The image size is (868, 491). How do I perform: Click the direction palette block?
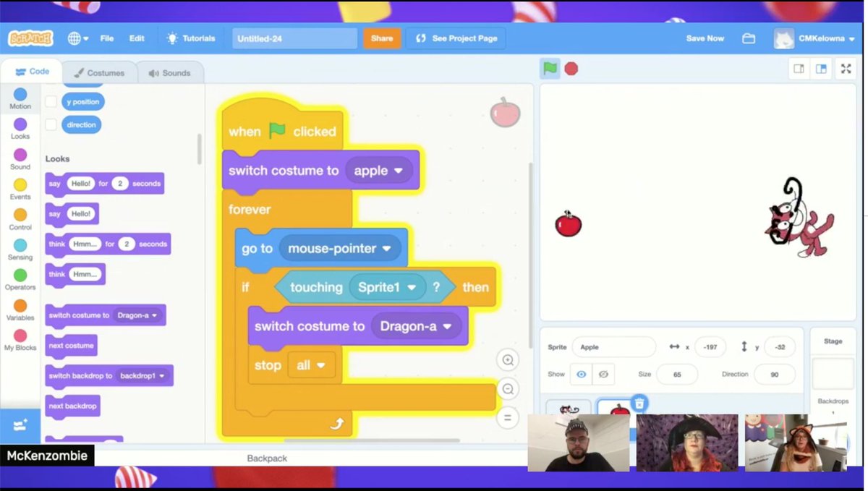81,124
